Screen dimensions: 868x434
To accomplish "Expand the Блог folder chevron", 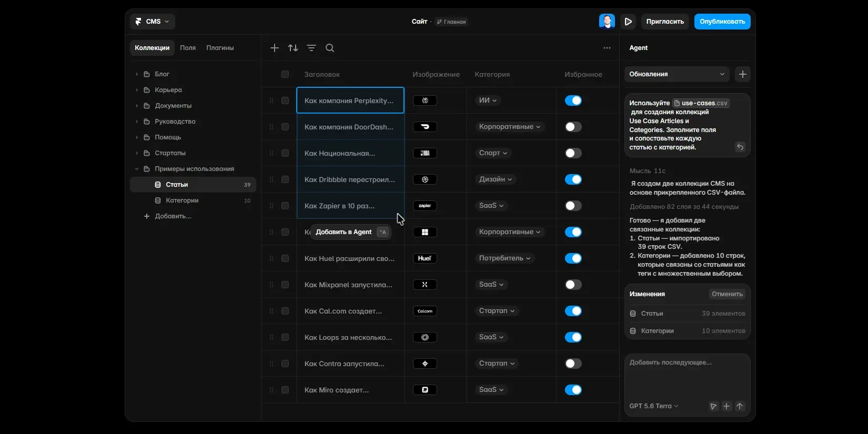I will coord(137,74).
